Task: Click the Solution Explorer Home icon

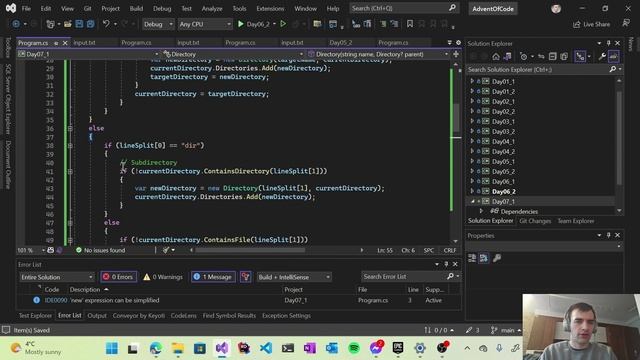Action: [x=496, y=56]
